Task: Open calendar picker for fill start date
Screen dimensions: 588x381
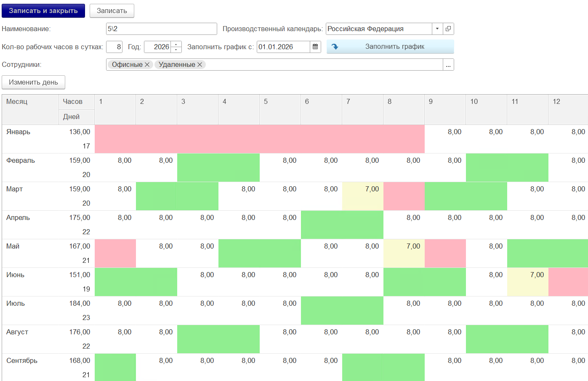Action: click(x=315, y=47)
